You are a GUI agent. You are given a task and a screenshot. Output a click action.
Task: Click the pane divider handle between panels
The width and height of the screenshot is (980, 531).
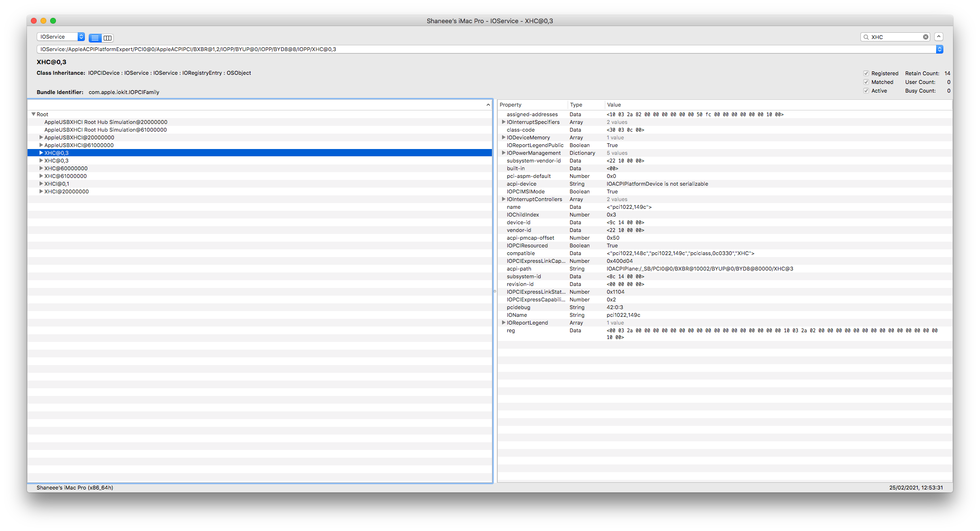tap(495, 291)
